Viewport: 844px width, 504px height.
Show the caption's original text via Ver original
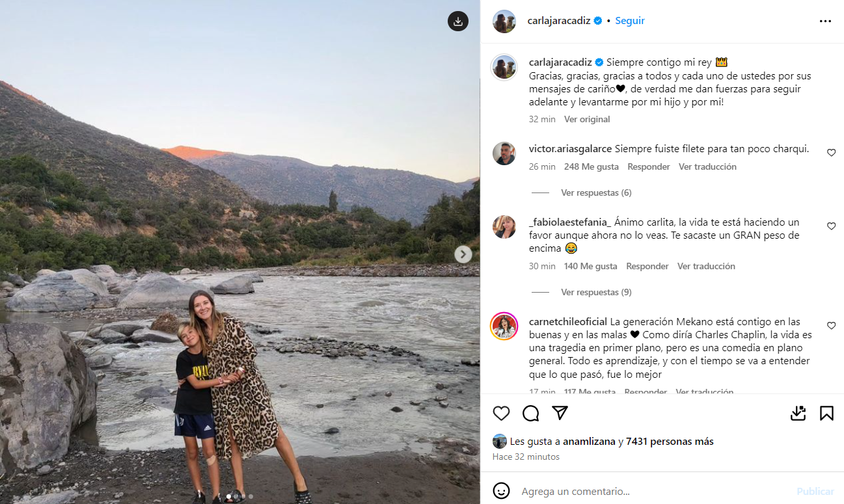[587, 119]
